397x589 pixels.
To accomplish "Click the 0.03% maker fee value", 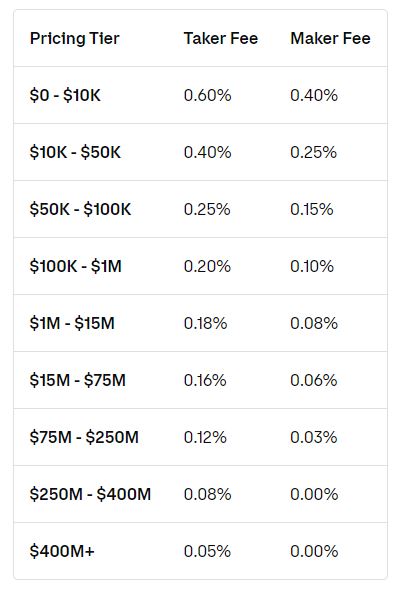I will 314,438.
